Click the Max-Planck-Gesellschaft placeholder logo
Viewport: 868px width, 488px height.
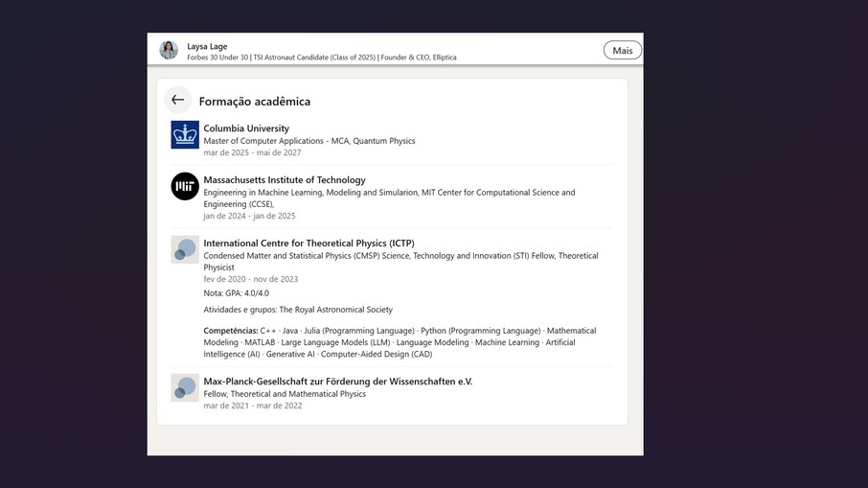185,387
